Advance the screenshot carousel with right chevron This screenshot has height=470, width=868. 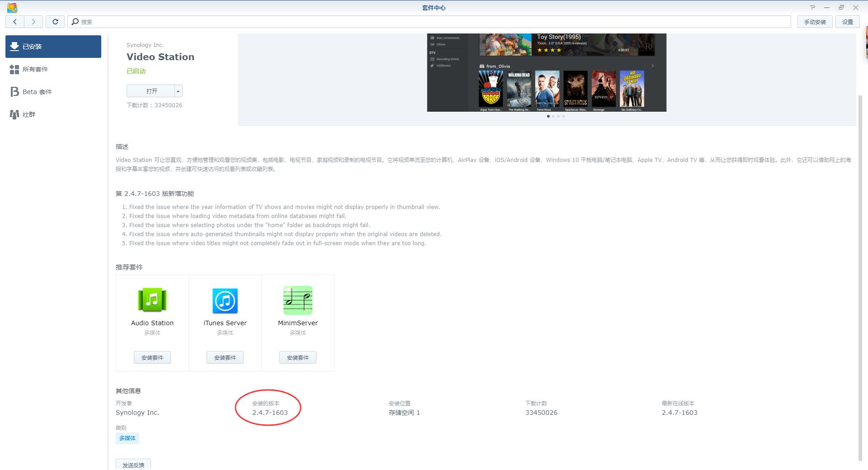tap(652, 66)
